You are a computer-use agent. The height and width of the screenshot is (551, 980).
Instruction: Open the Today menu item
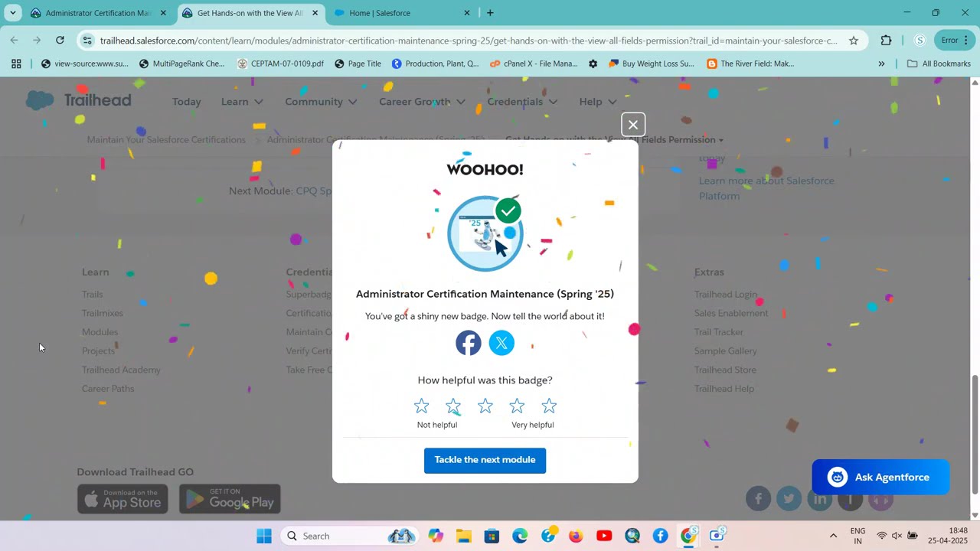[x=187, y=101]
